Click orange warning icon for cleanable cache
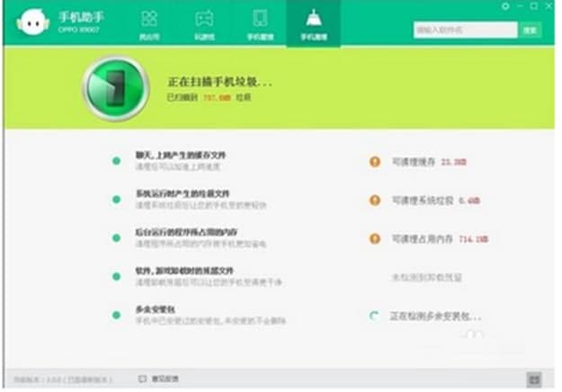Viewport: 562px width, 392px height. point(375,162)
